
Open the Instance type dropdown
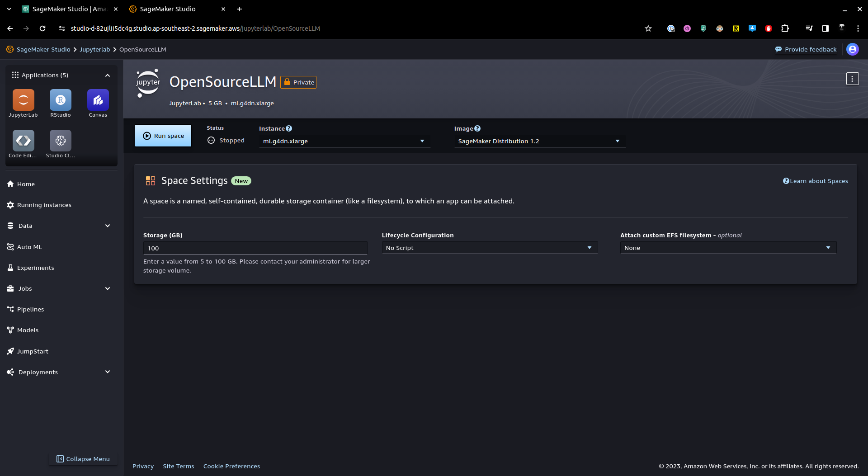pos(344,141)
